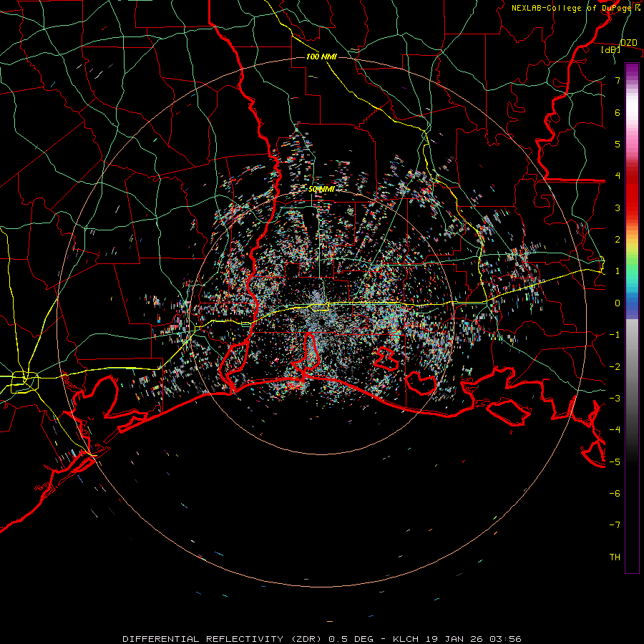
Task: Click the -5 value on color scale
Action: 615,462
